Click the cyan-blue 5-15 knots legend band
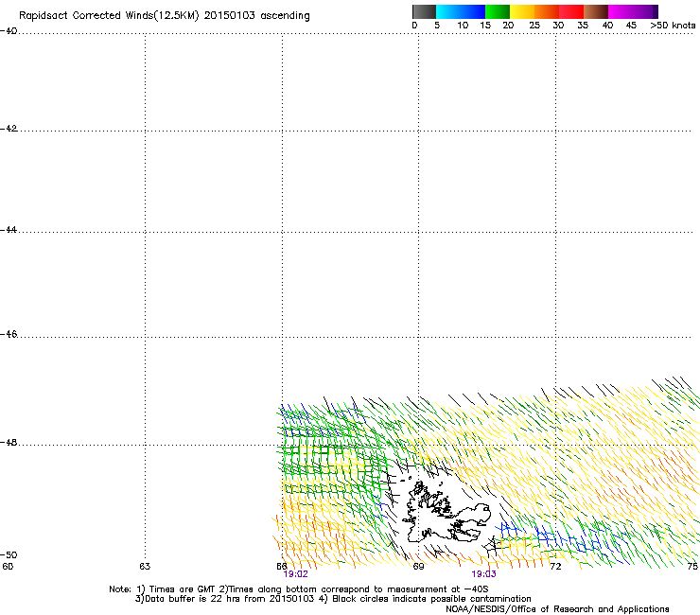The height and width of the screenshot is (615, 700). 461,11
